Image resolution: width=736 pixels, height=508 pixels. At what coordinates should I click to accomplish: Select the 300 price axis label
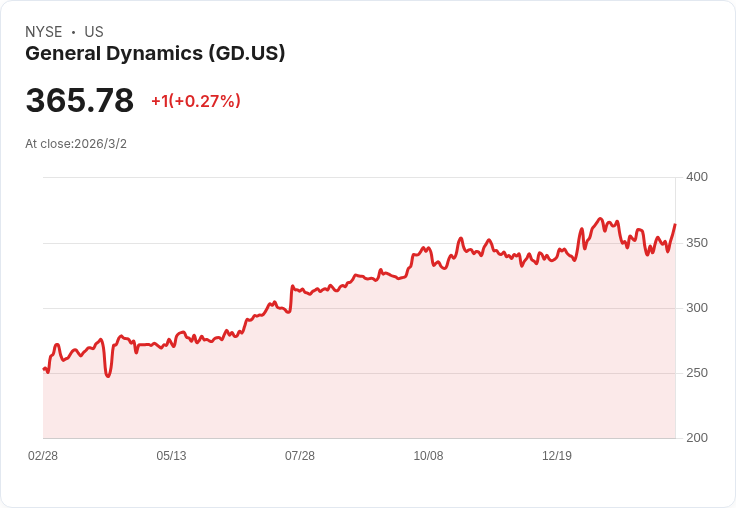point(697,308)
